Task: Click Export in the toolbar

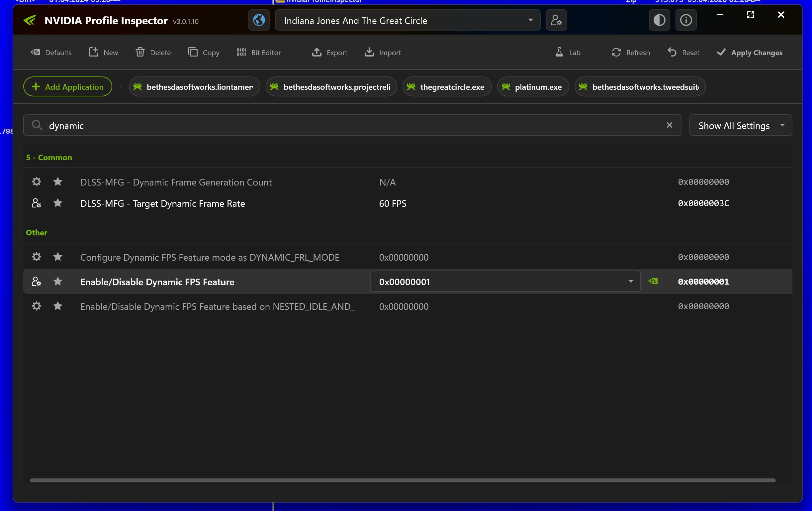Action: coord(329,52)
